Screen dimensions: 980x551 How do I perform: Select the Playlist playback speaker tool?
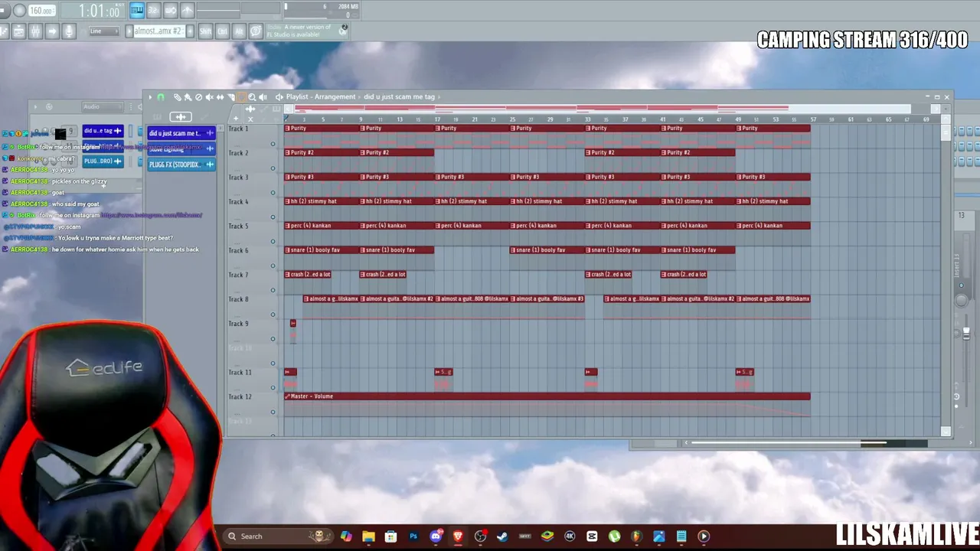tap(263, 97)
